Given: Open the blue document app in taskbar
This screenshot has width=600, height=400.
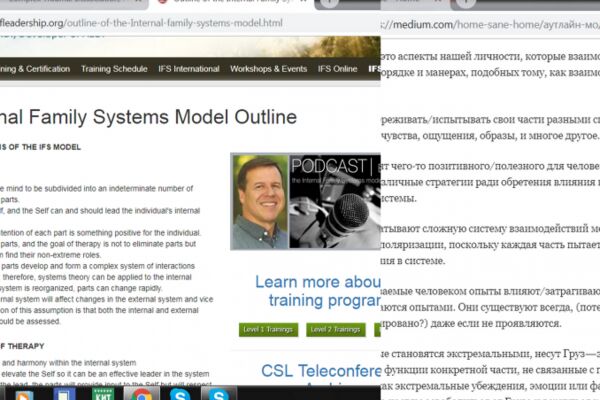Looking at the screenshot, I should tap(64, 395).
